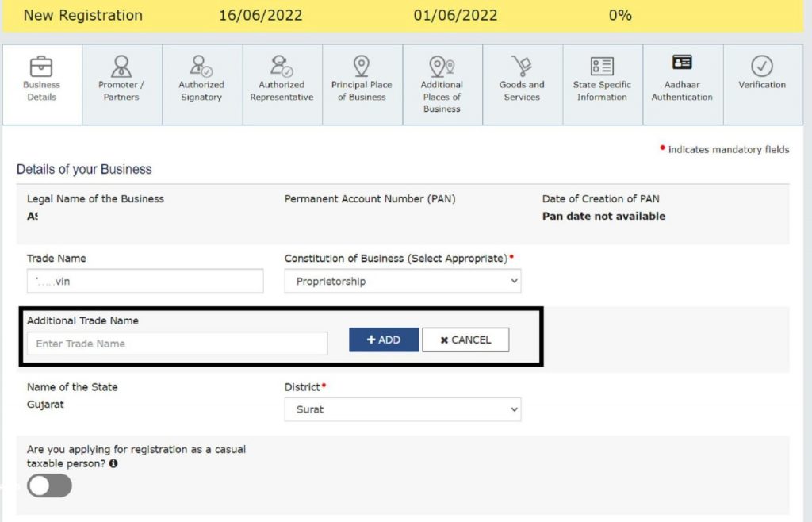The width and height of the screenshot is (812, 522).
Task: Click the Goods and Services trolley icon
Action: 522,65
